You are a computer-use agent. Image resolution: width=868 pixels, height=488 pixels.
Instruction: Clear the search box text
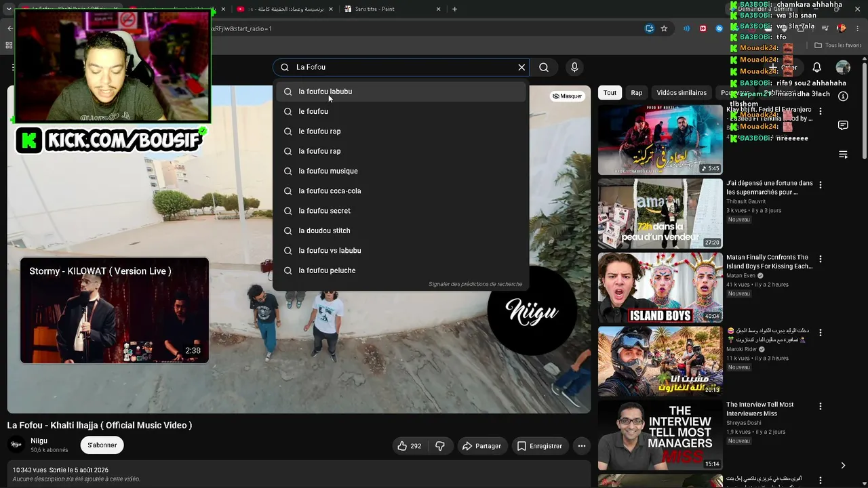tap(521, 67)
